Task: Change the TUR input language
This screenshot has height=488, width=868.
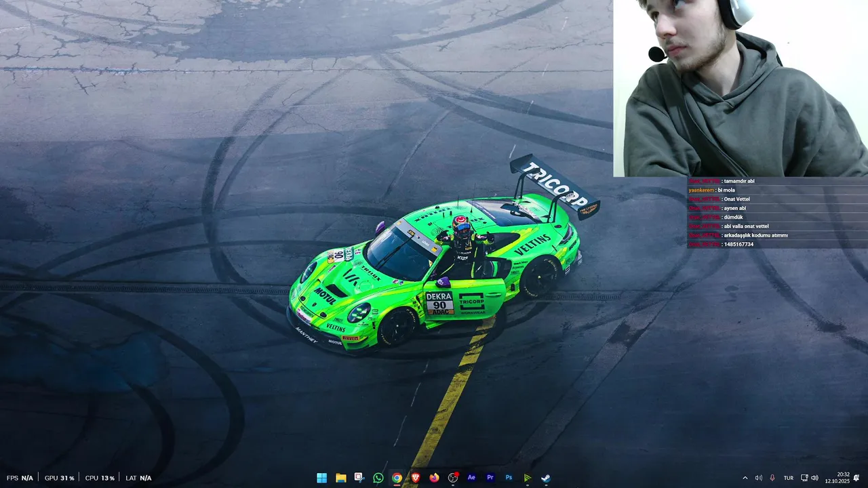Action: 789,478
